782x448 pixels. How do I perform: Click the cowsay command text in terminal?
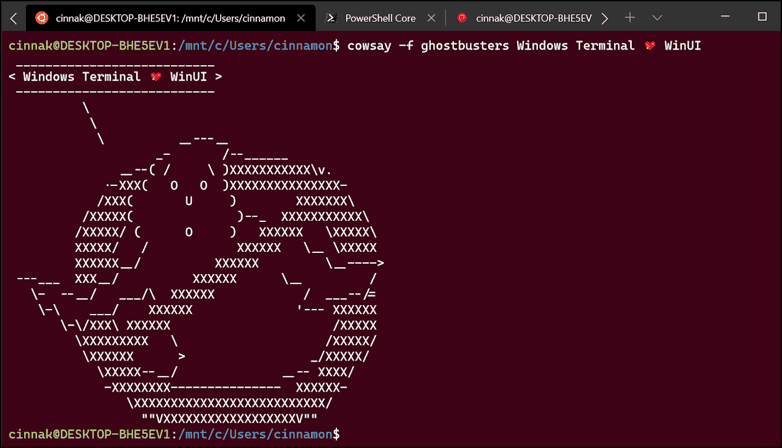(x=524, y=46)
